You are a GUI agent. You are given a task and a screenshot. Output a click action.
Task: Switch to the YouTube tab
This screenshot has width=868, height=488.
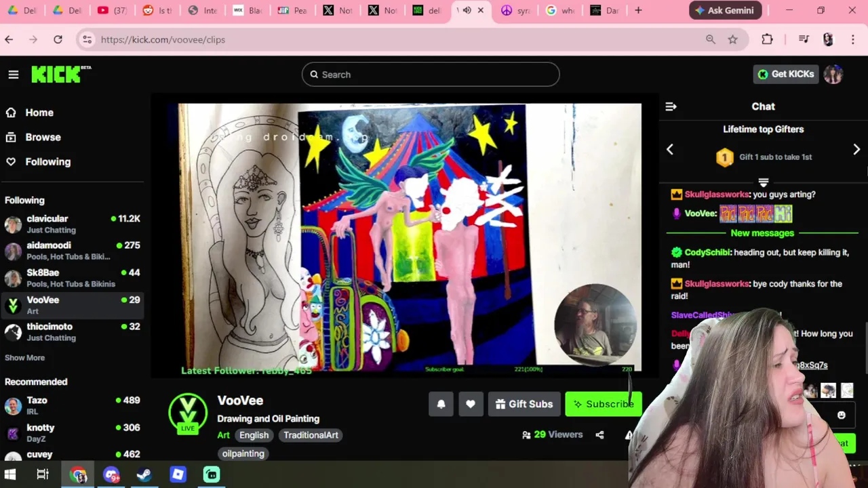113,10
